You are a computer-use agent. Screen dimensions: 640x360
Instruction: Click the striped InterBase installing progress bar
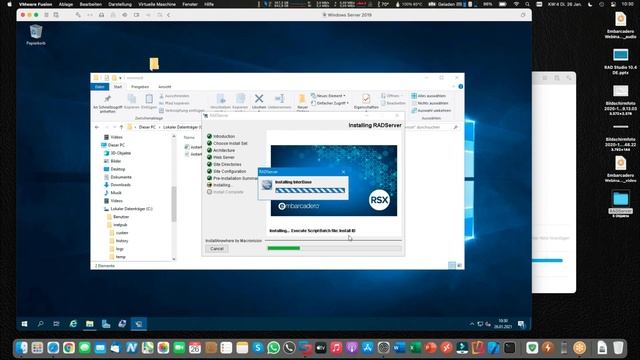click(x=310, y=191)
